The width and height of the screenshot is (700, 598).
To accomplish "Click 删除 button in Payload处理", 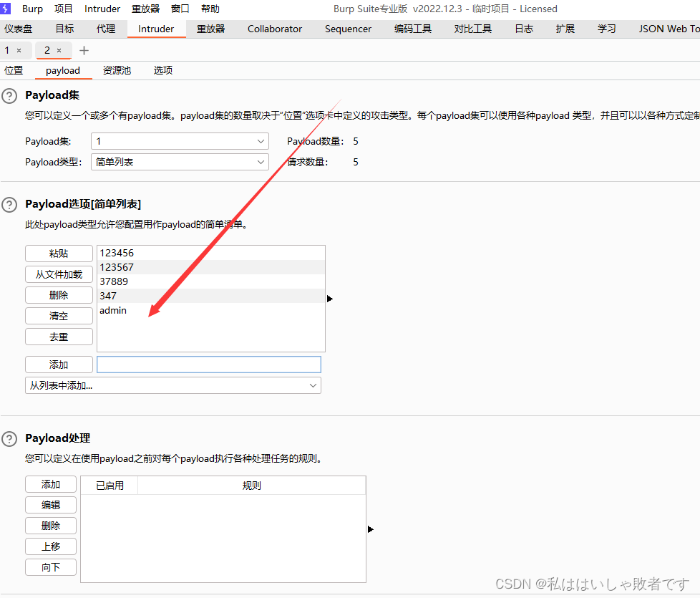I will click(x=51, y=526).
